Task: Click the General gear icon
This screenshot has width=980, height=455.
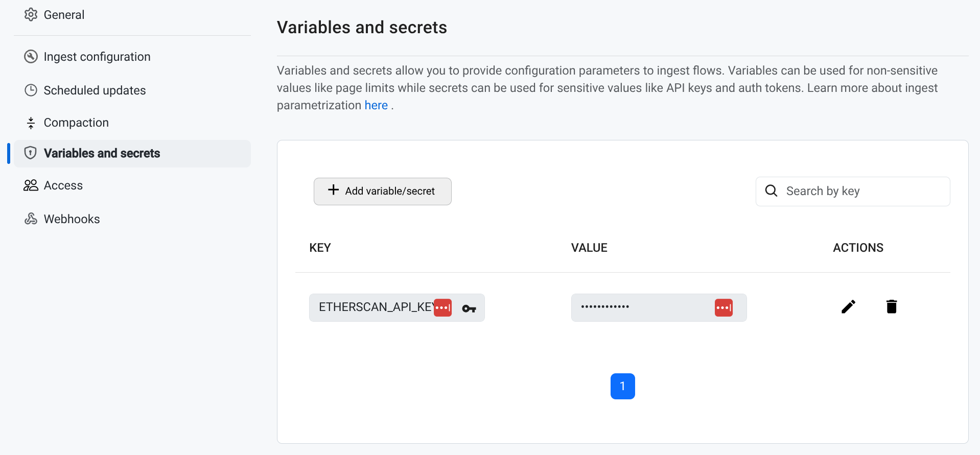Action: tap(31, 15)
